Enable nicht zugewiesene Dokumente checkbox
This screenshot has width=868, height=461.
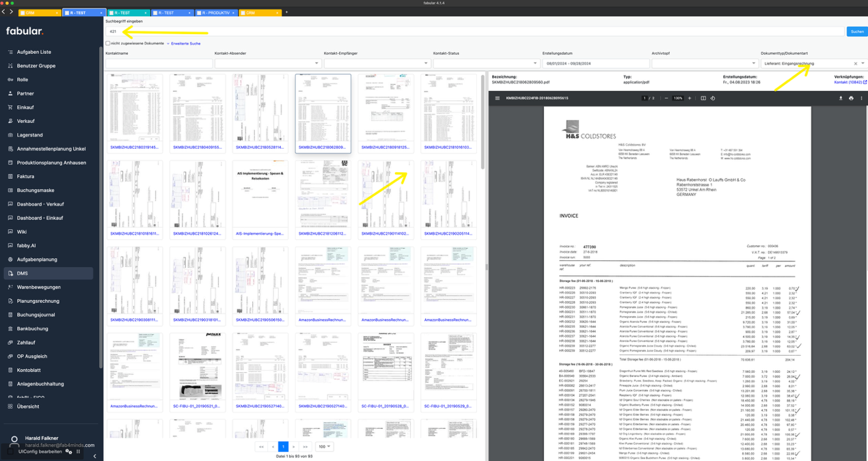107,43
